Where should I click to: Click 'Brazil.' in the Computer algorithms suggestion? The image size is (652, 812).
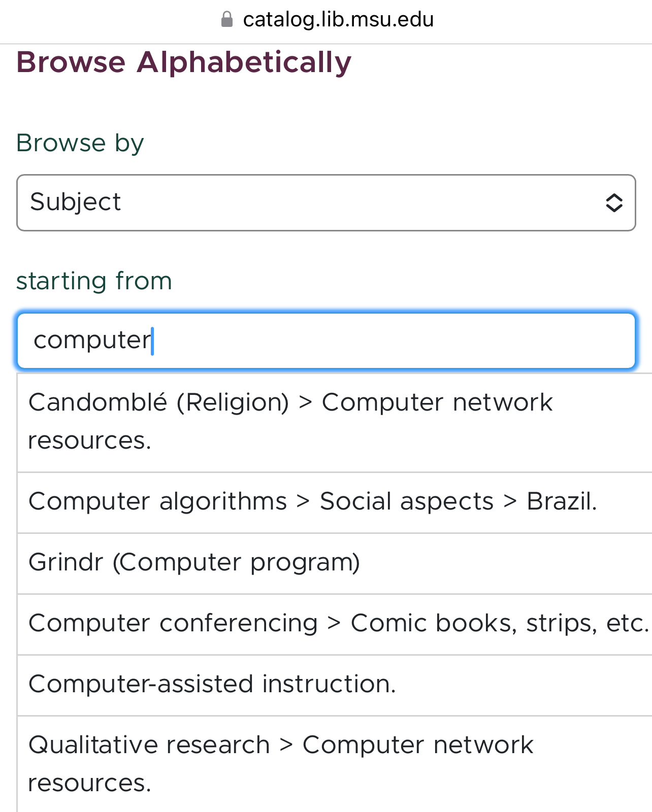tap(561, 502)
